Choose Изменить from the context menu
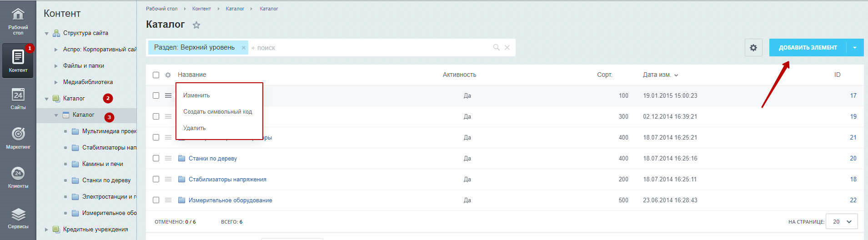868x240 pixels. coord(196,95)
